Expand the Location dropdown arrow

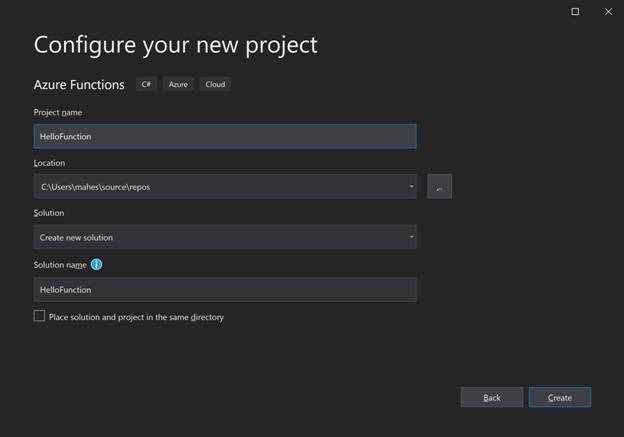[x=411, y=186]
